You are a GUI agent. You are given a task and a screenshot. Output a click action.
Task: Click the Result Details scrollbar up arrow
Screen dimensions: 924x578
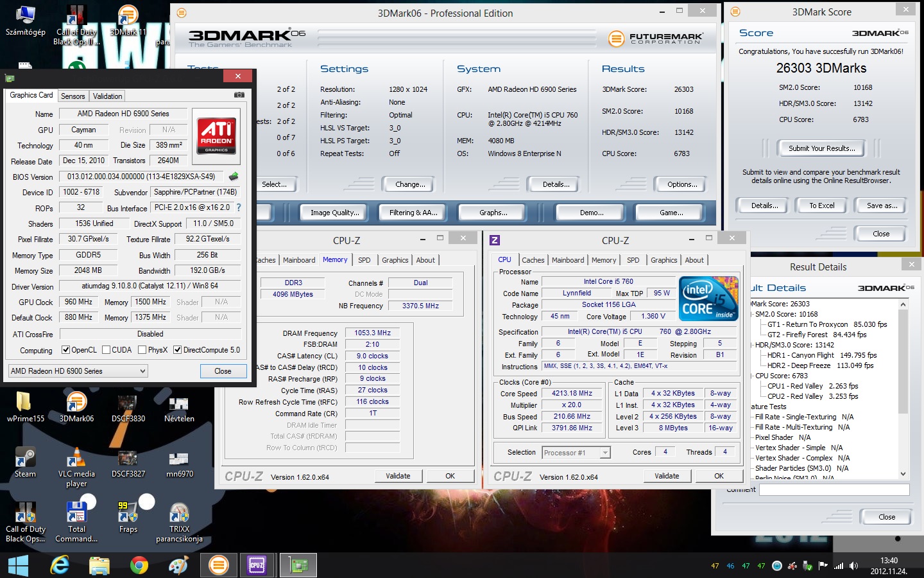(x=903, y=304)
